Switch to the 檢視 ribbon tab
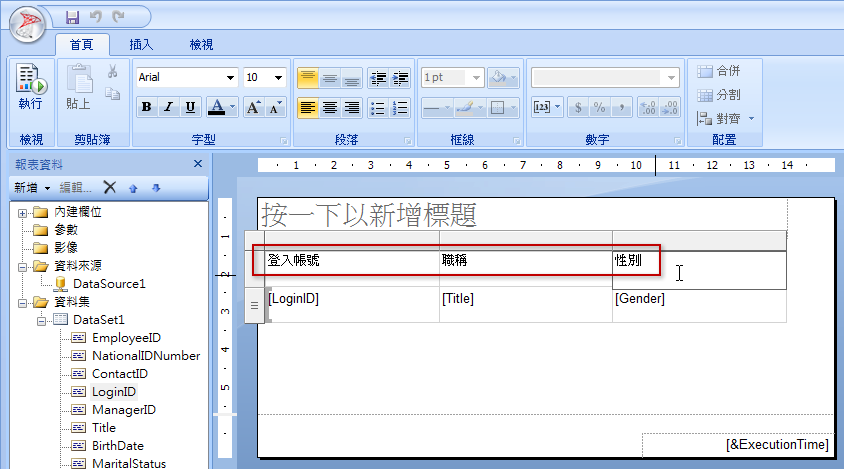Image resolution: width=844 pixels, height=469 pixels. coord(201,45)
